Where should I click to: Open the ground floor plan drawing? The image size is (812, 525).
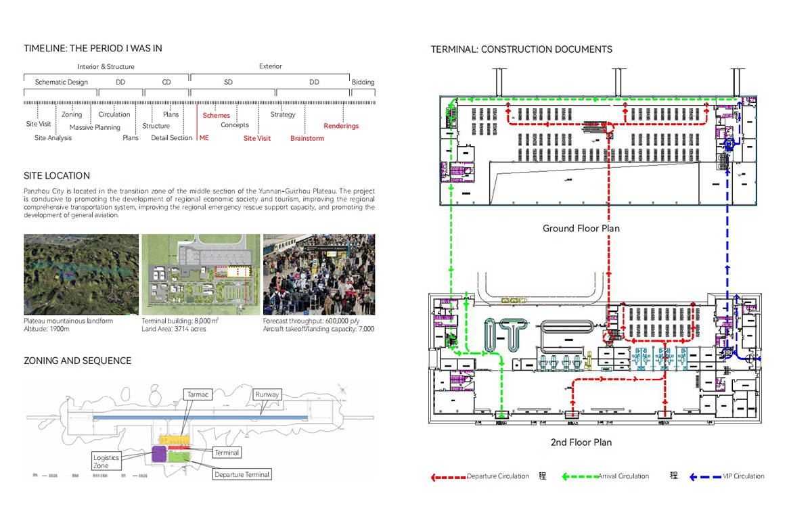[598, 150]
